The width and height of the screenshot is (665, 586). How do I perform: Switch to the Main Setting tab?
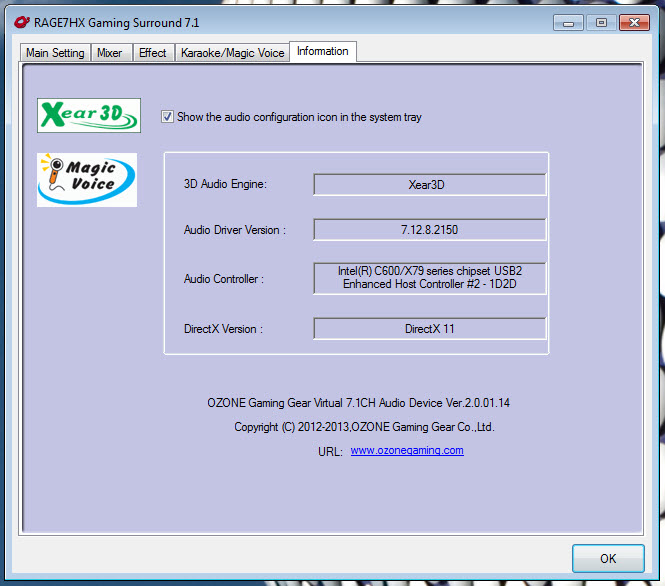pyautogui.click(x=55, y=53)
